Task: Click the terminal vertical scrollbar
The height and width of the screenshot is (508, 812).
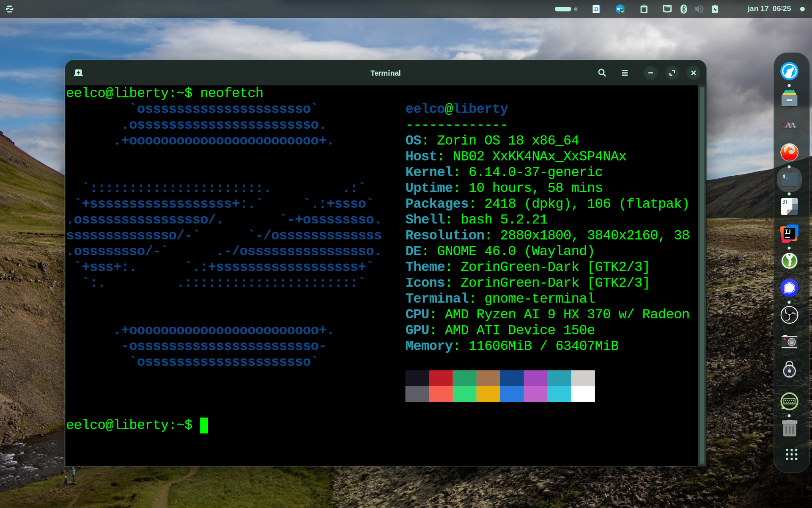Action: point(702,275)
